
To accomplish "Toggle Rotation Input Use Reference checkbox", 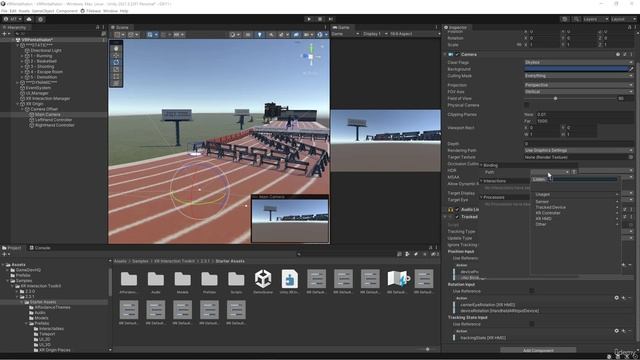I will 531,291.
